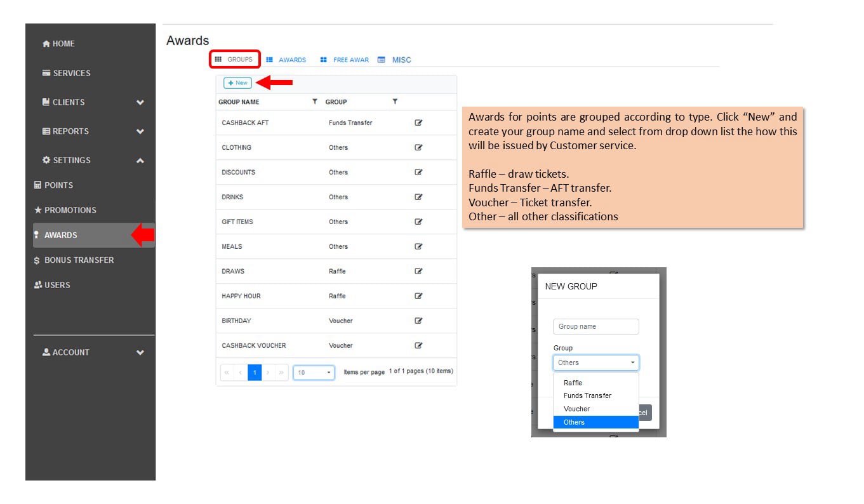Click Funds Transfer cell in CASHBACK AFT row
Image resolution: width=864 pixels, height=504 pixels.
pyautogui.click(x=350, y=123)
